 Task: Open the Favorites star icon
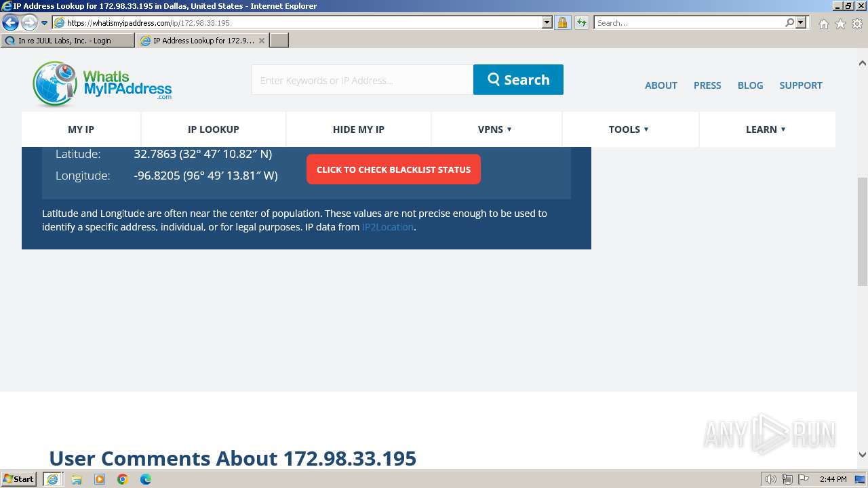tap(840, 24)
